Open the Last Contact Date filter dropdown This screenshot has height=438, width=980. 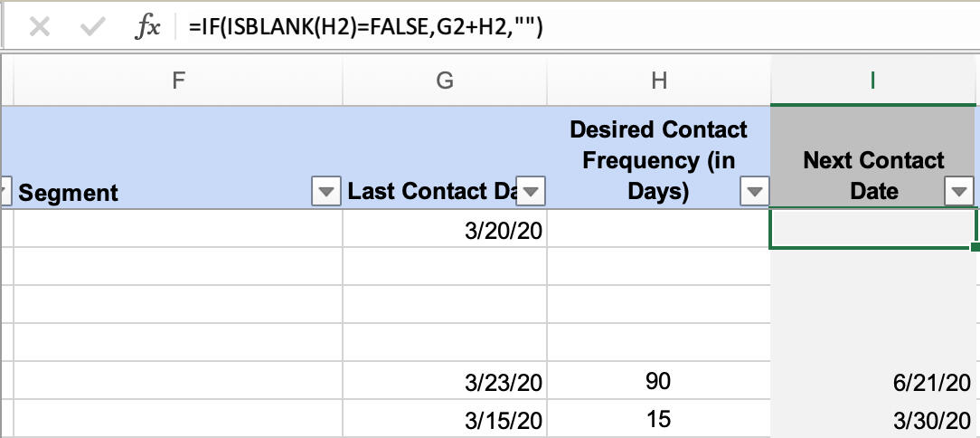(x=530, y=192)
